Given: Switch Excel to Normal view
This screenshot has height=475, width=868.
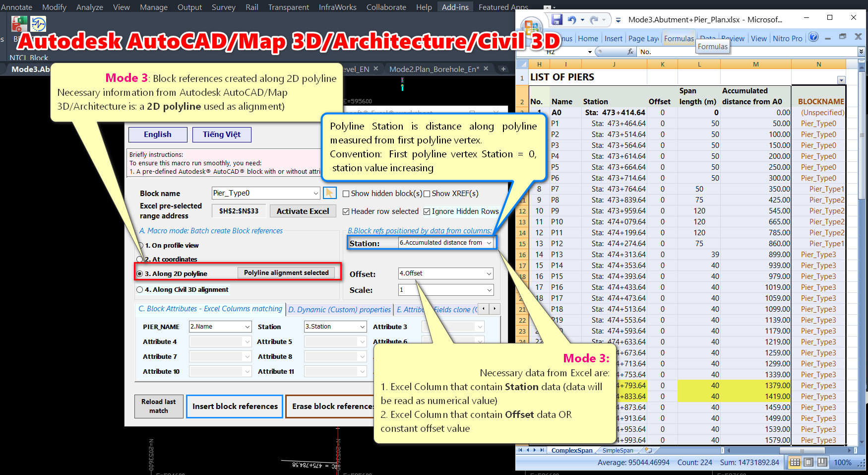Looking at the screenshot, I should [x=795, y=463].
